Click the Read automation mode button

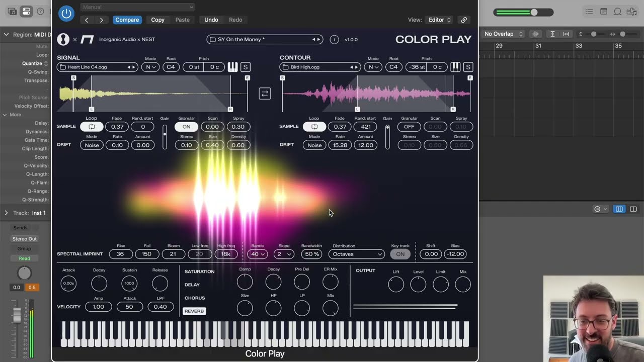(24, 258)
